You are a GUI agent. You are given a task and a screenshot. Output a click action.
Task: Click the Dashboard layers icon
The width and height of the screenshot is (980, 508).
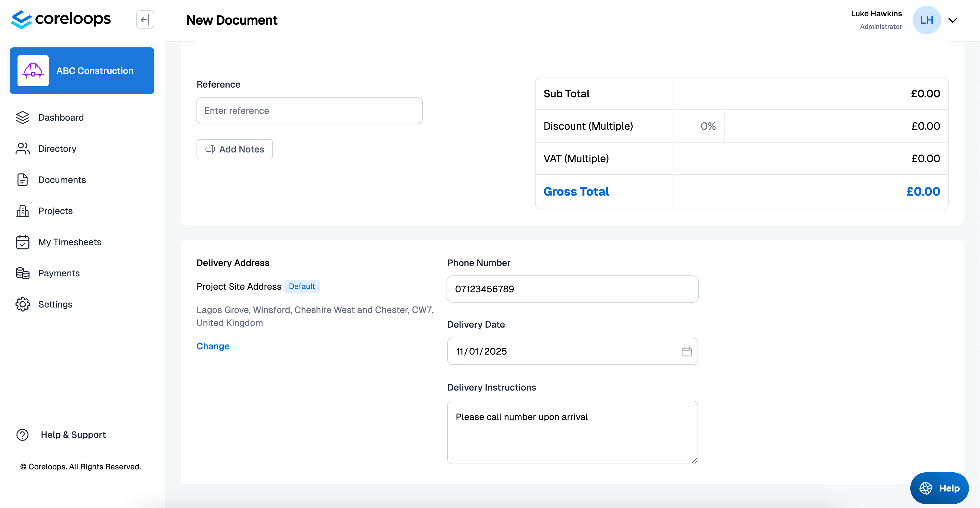tap(22, 117)
